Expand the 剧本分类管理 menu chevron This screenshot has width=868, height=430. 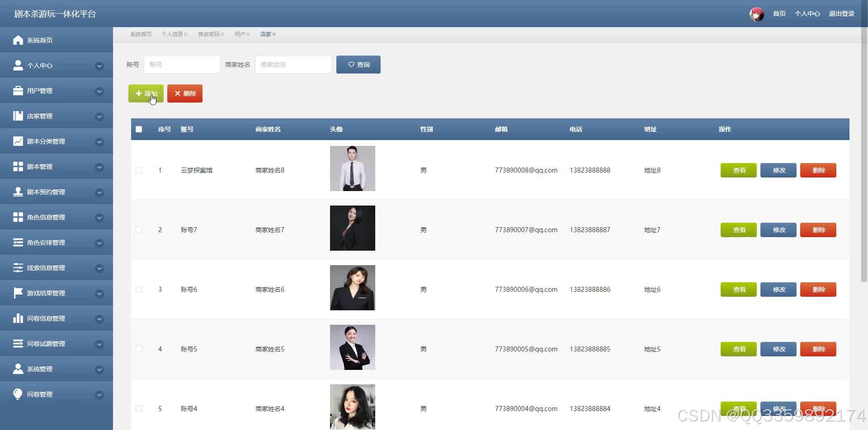[99, 142]
